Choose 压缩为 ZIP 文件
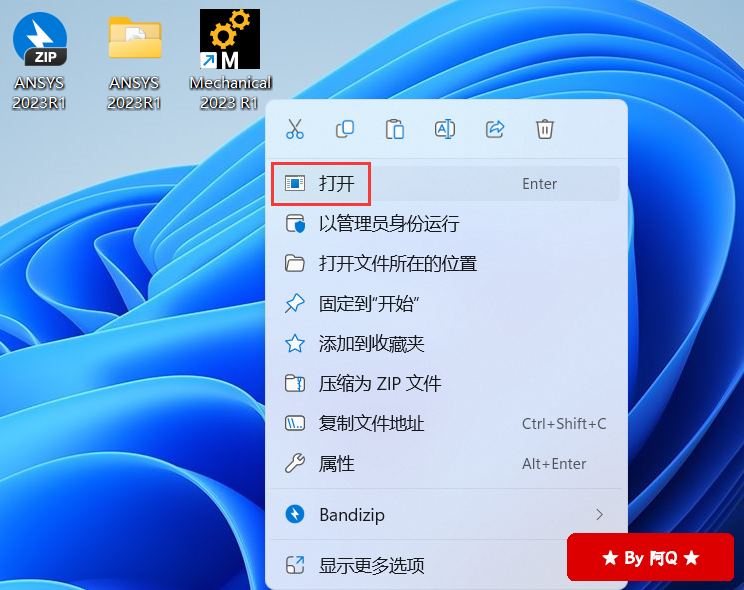 tap(445, 384)
